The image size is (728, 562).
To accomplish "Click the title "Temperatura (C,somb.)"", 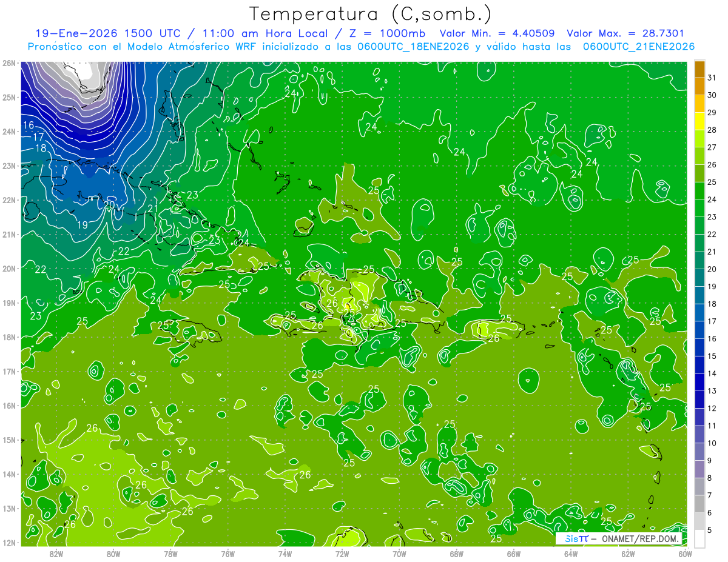I will pos(371,14).
